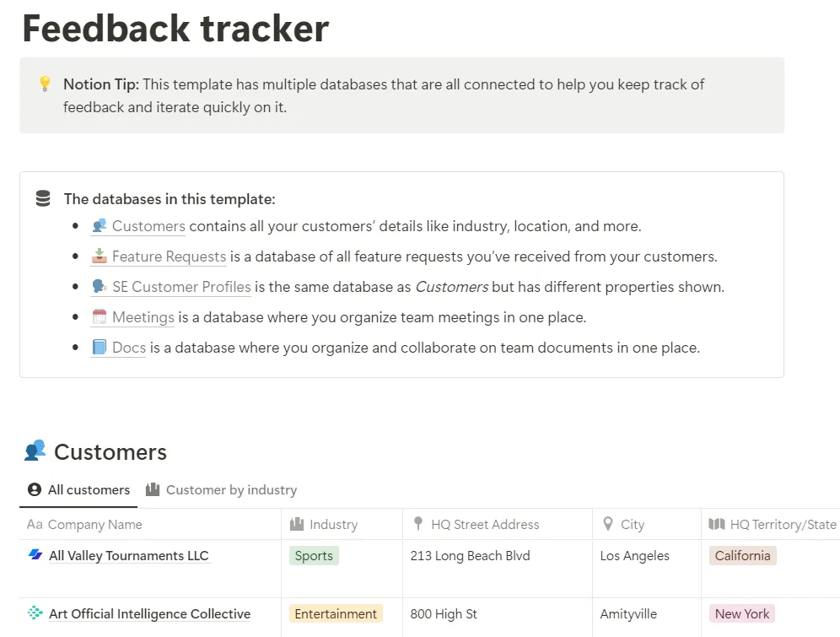The height and width of the screenshot is (637, 840).
Task: Open the Feature Requests link
Action: click(x=169, y=256)
